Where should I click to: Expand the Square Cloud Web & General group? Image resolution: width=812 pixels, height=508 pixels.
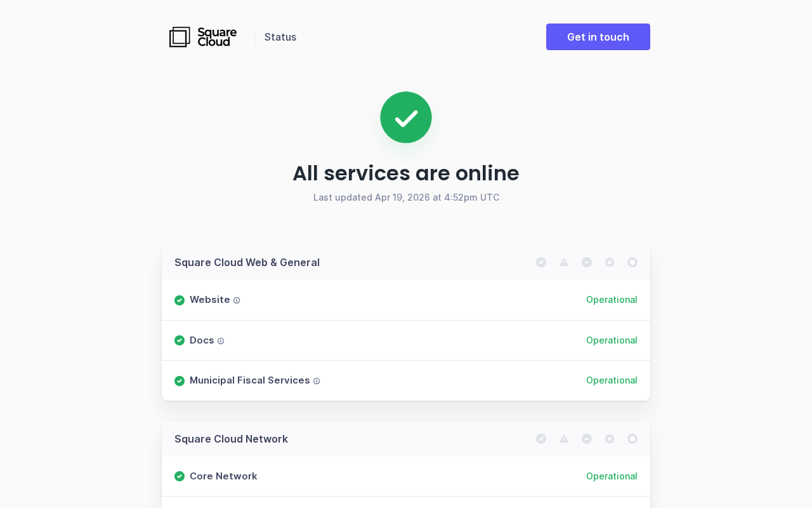(247, 262)
